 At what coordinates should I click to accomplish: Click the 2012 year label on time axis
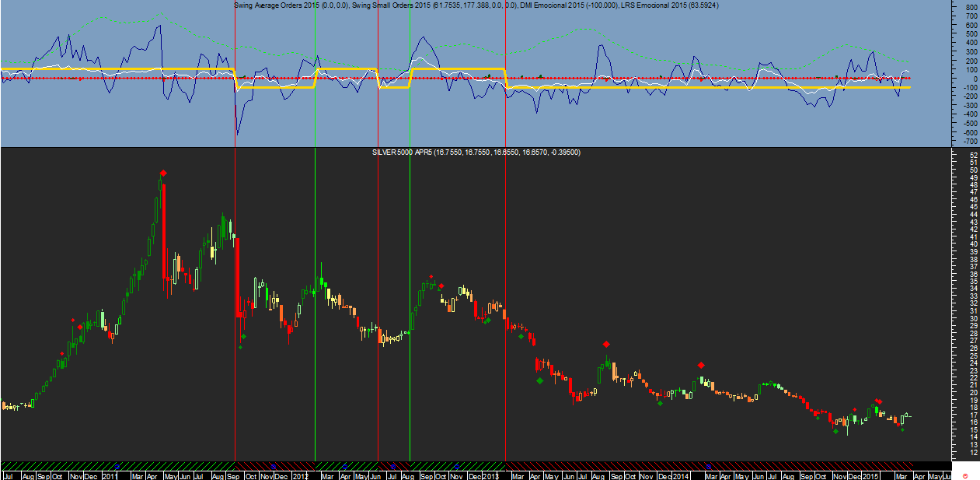coord(302,475)
